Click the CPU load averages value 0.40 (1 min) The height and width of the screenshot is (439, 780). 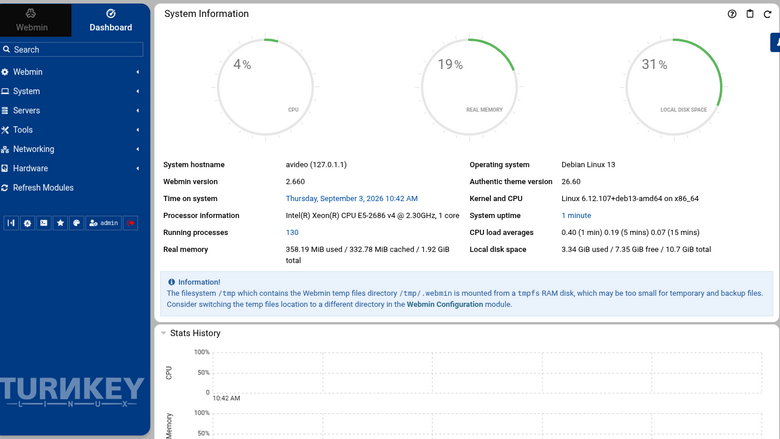(x=630, y=232)
